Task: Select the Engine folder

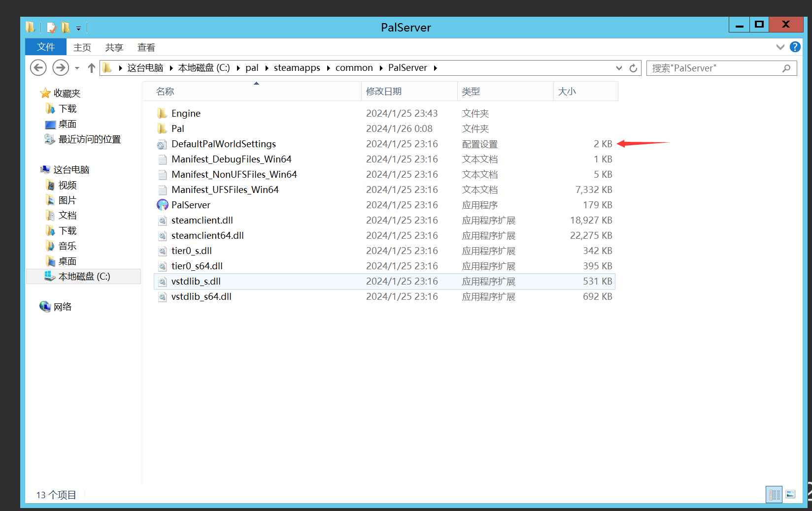Action: [186, 114]
